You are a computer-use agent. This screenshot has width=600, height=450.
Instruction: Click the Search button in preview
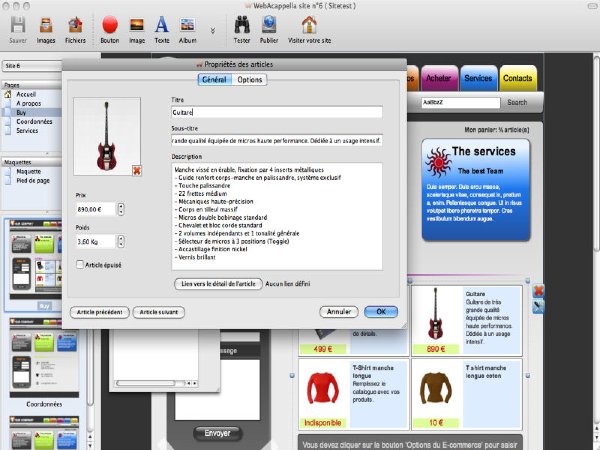(517, 103)
